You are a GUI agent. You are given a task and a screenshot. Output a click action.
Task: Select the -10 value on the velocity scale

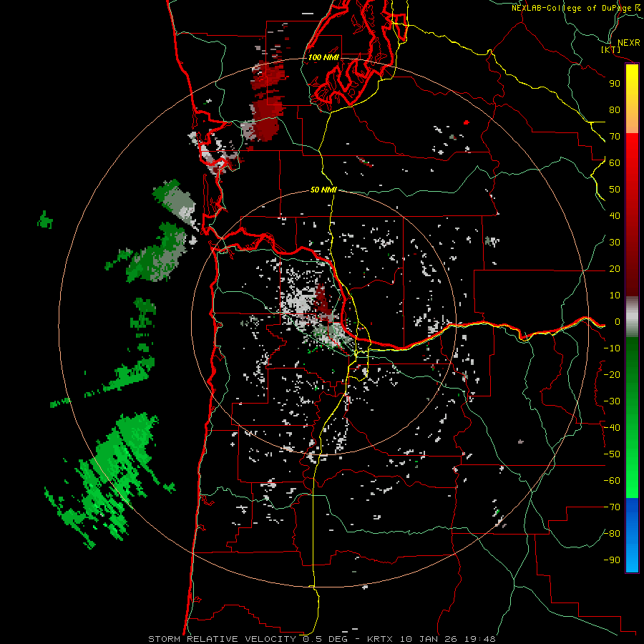(x=612, y=348)
